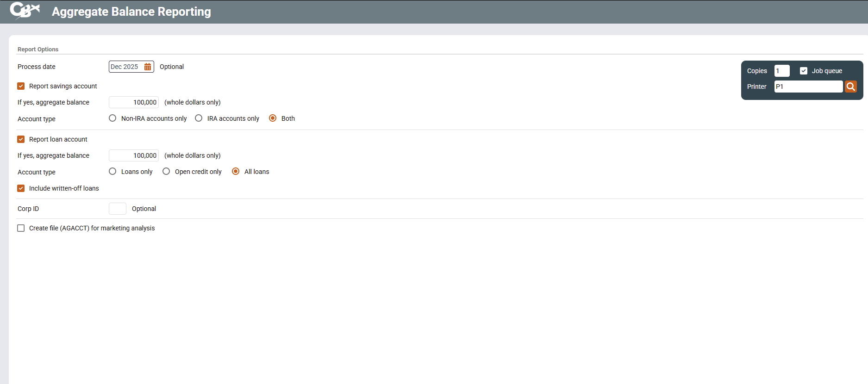The width and height of the screenshot is (868, 384).
Task: Edit loan aggregate balance field
Action: click(134, 155)
